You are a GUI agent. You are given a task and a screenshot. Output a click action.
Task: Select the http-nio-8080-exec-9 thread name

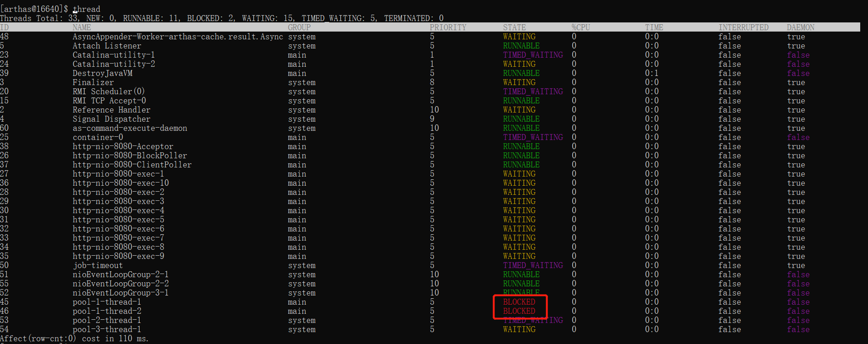tap(119, 256)
